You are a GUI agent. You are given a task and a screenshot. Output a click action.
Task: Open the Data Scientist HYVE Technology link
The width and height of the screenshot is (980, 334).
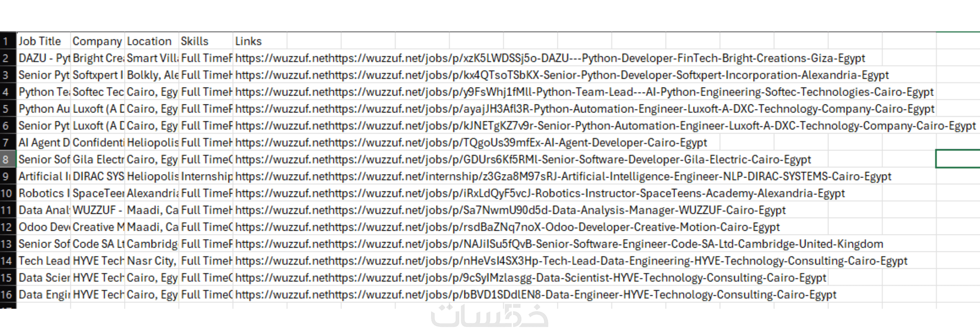point(531,278)
